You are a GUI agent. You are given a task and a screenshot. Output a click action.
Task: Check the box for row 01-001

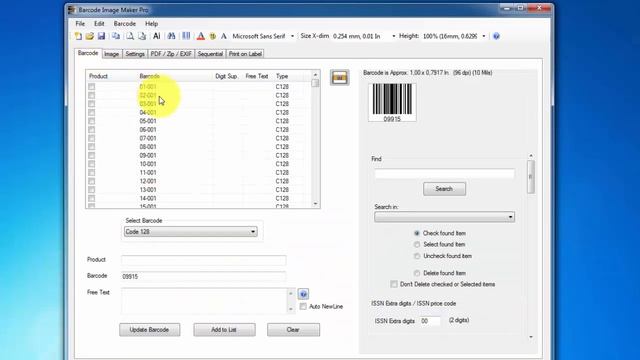click(91, 87)
